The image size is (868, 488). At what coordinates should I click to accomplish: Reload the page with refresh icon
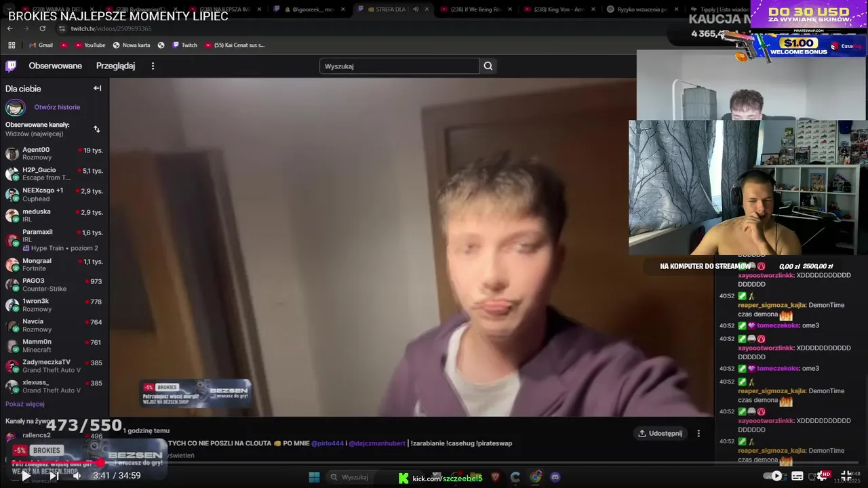(42, 28)
